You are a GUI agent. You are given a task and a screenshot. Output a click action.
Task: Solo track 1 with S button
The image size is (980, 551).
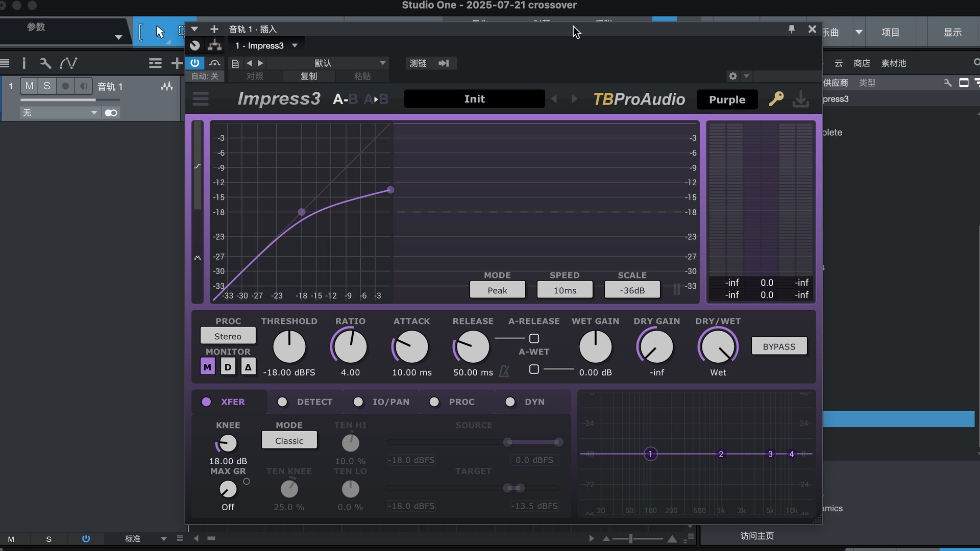click(x=47, y=86)
